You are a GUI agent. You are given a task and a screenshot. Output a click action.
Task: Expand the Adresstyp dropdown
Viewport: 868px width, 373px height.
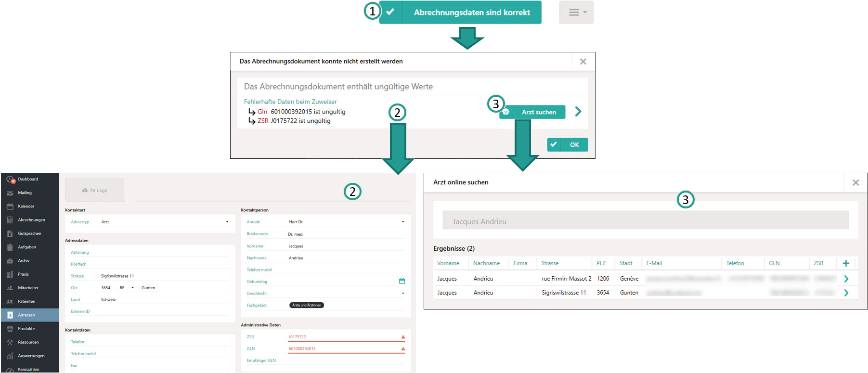(x=227, y=222)
